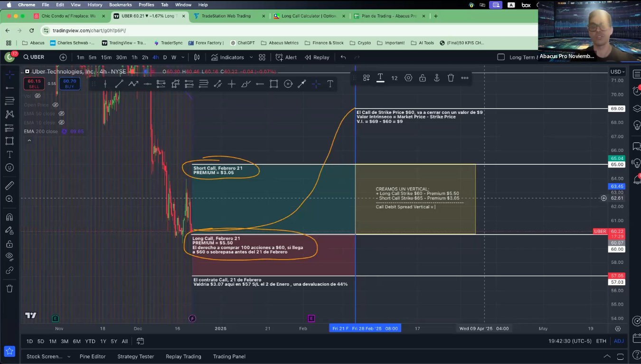Screen dimensions: 641x364
Task: Undo the last chart action
Action: (x=343, y=57)
